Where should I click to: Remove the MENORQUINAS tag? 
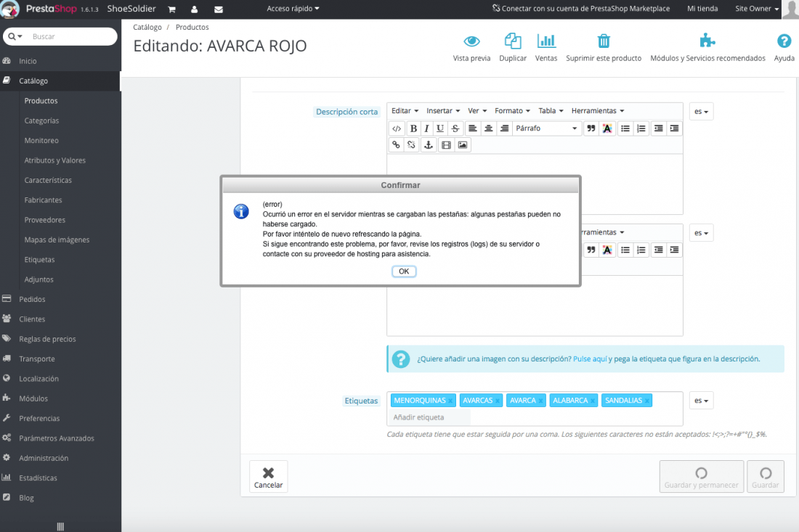[x=450, y=401]
